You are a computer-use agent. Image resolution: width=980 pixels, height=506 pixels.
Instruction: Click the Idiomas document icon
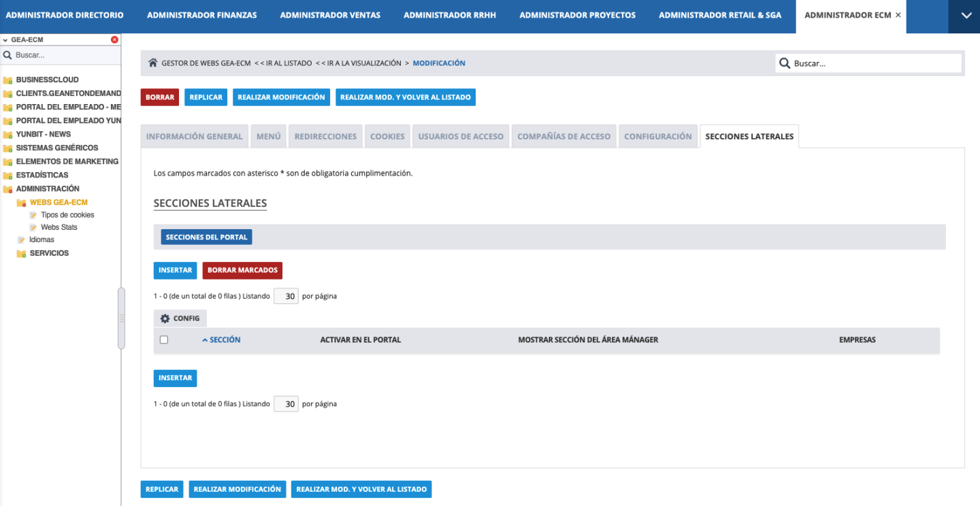pos(21,240)
